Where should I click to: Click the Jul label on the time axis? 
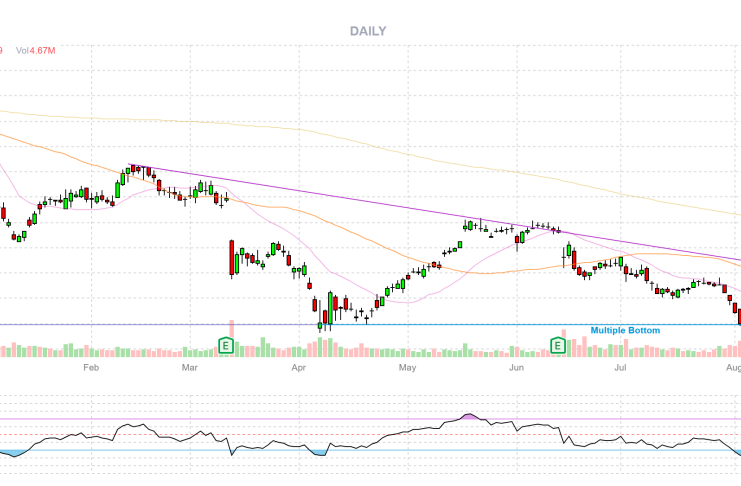[x=620, y=368]
